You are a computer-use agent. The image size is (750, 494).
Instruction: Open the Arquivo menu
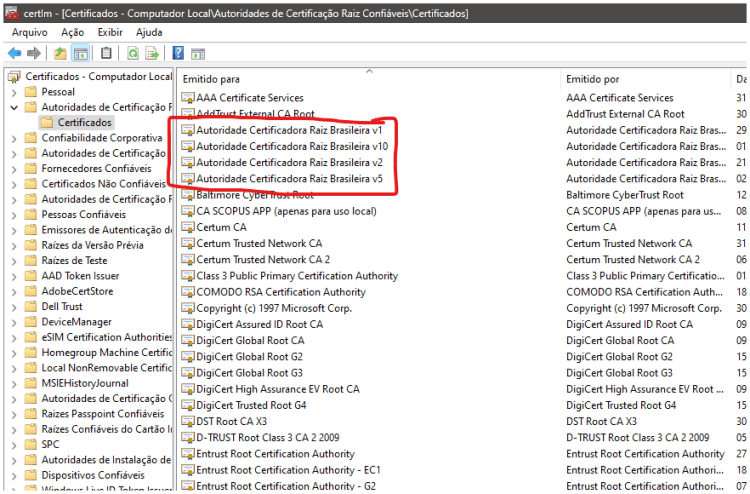[x=29, y=32]
